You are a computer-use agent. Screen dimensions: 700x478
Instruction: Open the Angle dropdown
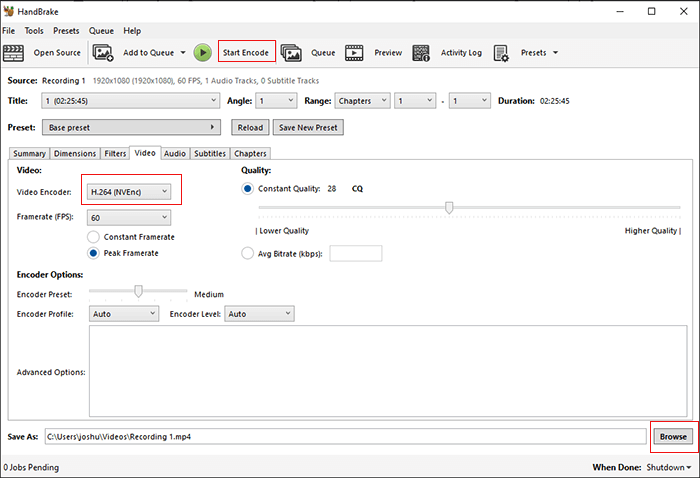tap(276, 101)
